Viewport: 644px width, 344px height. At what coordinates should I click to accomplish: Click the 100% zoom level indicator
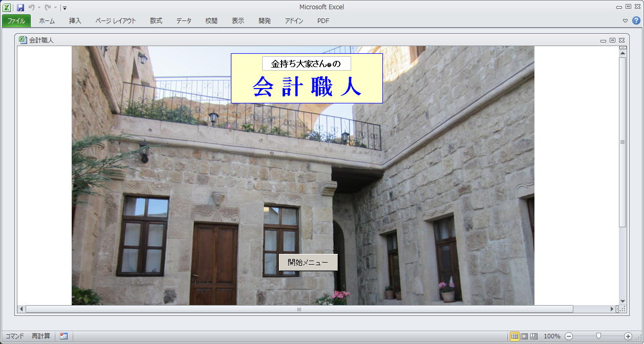point(552,336)
